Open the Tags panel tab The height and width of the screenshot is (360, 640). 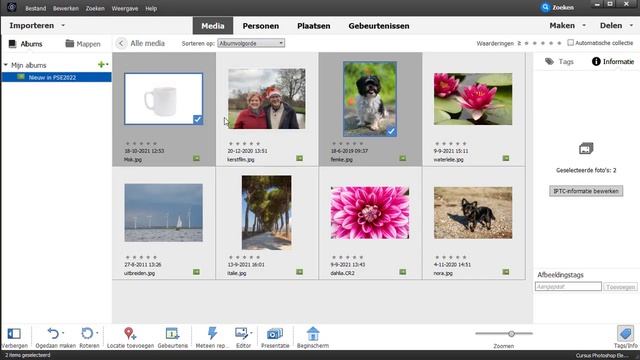pyautogui.click(x=559, y=62)
